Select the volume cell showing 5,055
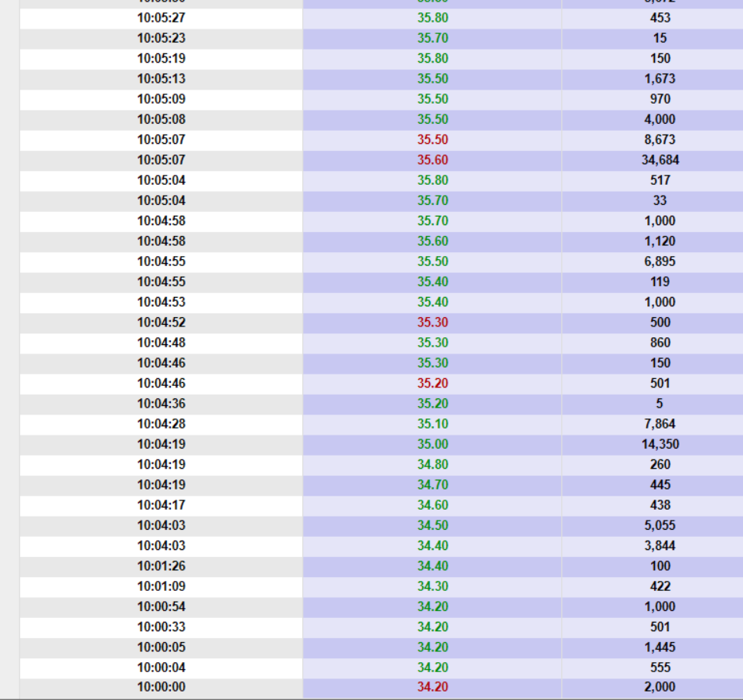The height and width of the screenshot is (700, 743). coord(659,525)
